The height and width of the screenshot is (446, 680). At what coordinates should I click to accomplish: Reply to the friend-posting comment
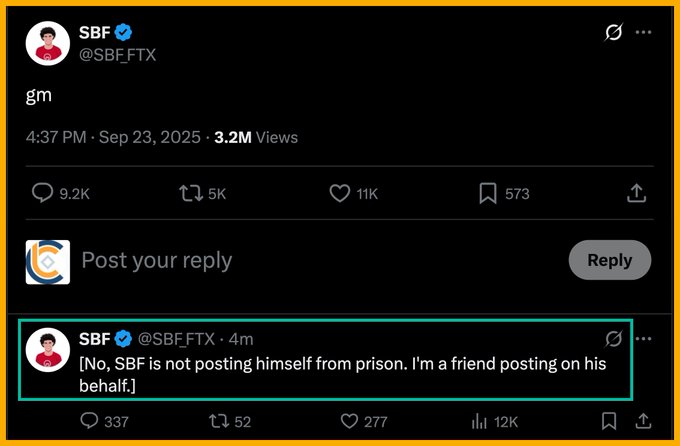coord(89,421)
